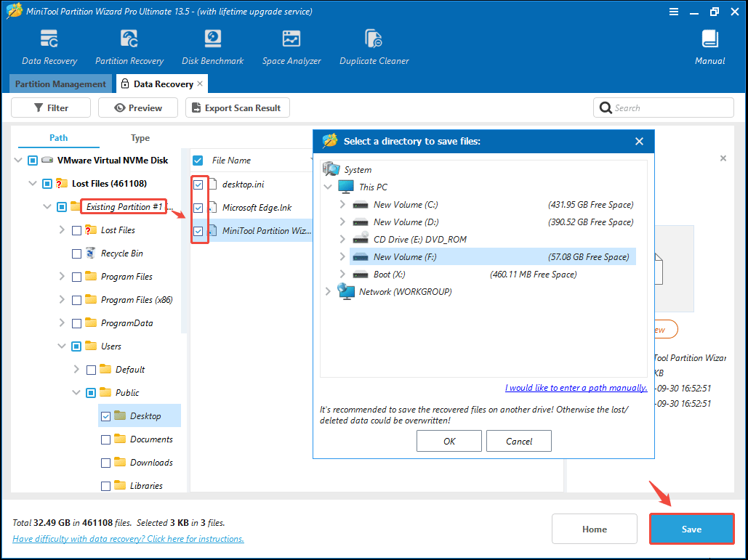Uncheck the desktop.ini file checkbox
The width and height of the screenshot is (748, 560).
198,184
